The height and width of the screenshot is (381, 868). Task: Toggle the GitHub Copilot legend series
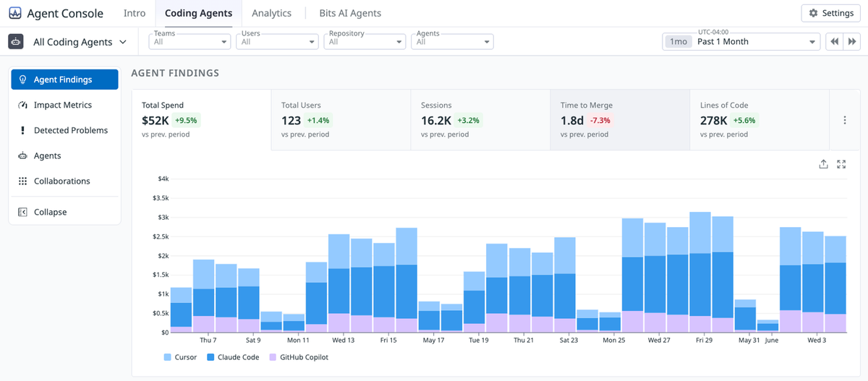298,357
